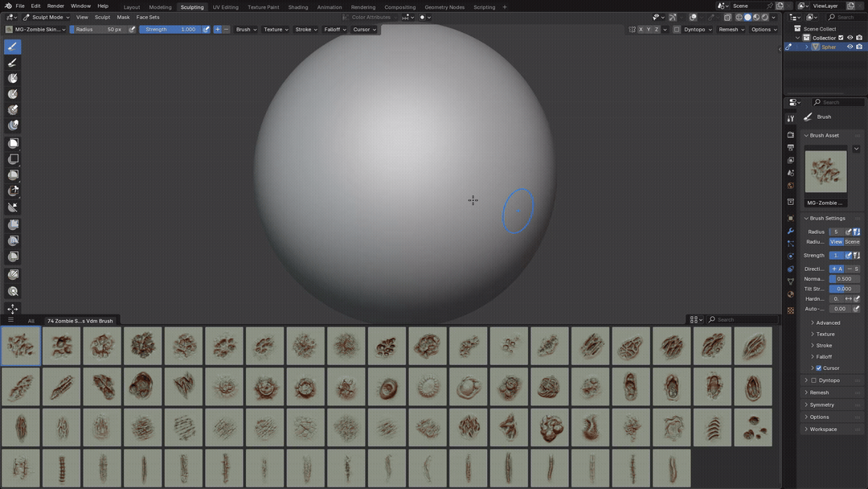Toggle Collection viewport visibility eye icon
The image size is (868, 489).
pyautogui.click(x=850, y=38)
